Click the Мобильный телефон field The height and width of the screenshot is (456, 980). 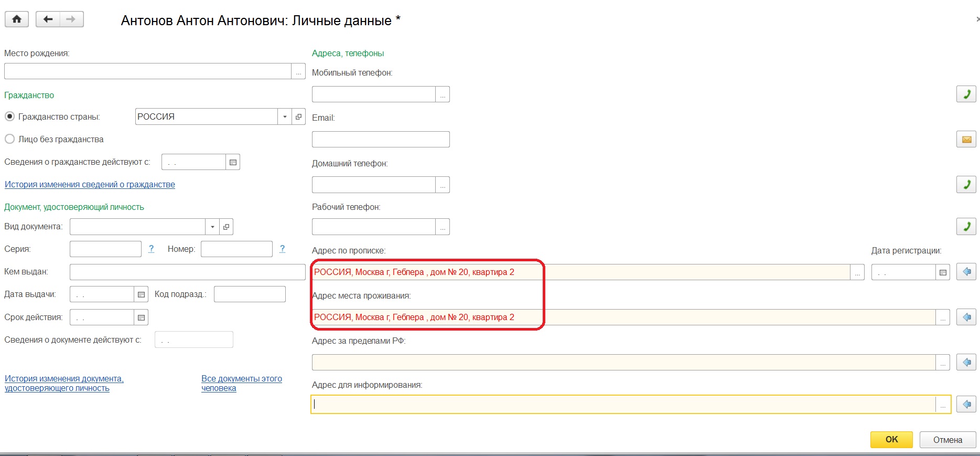pyautogui.click(x=374, y=94)
